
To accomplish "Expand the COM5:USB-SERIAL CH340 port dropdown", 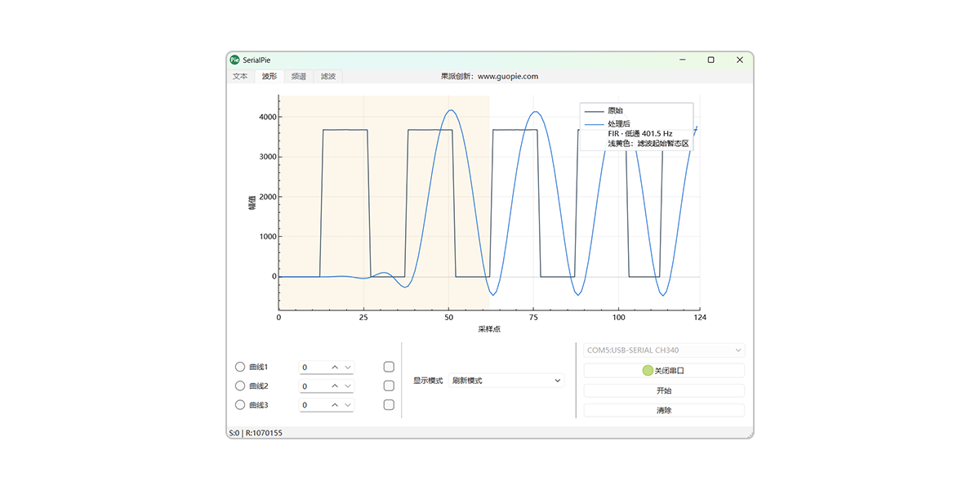I will pos(664,350).
